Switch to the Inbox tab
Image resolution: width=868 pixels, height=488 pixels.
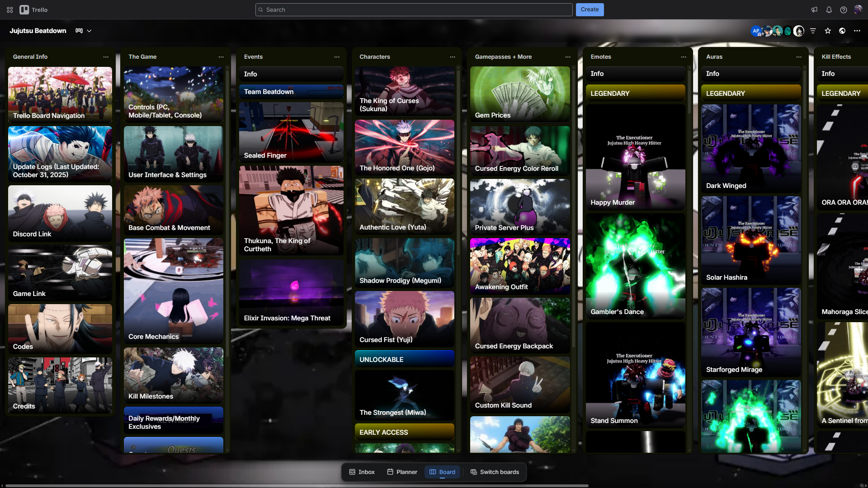coord(362,472)
